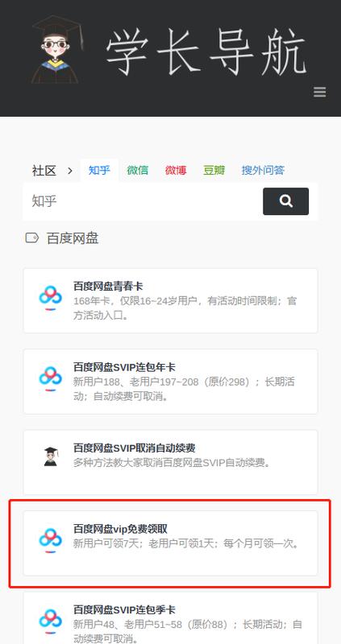Expand the 社区 category chevron

70,171
